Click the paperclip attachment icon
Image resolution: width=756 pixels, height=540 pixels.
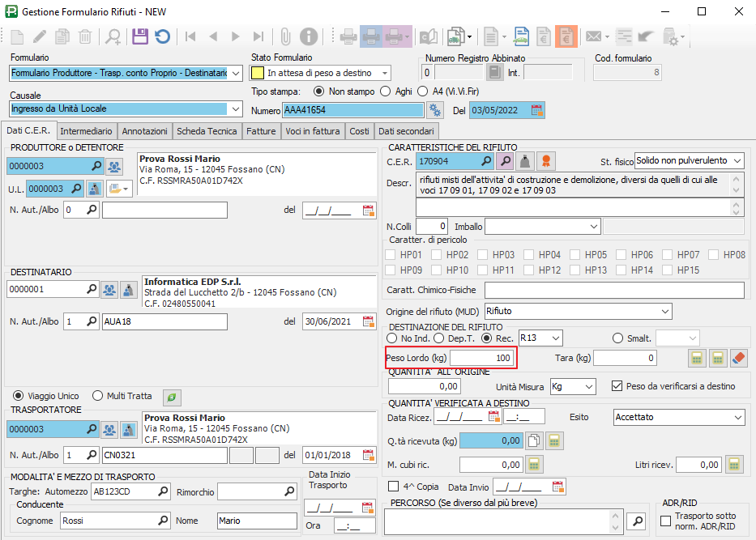tap(285, 36)
